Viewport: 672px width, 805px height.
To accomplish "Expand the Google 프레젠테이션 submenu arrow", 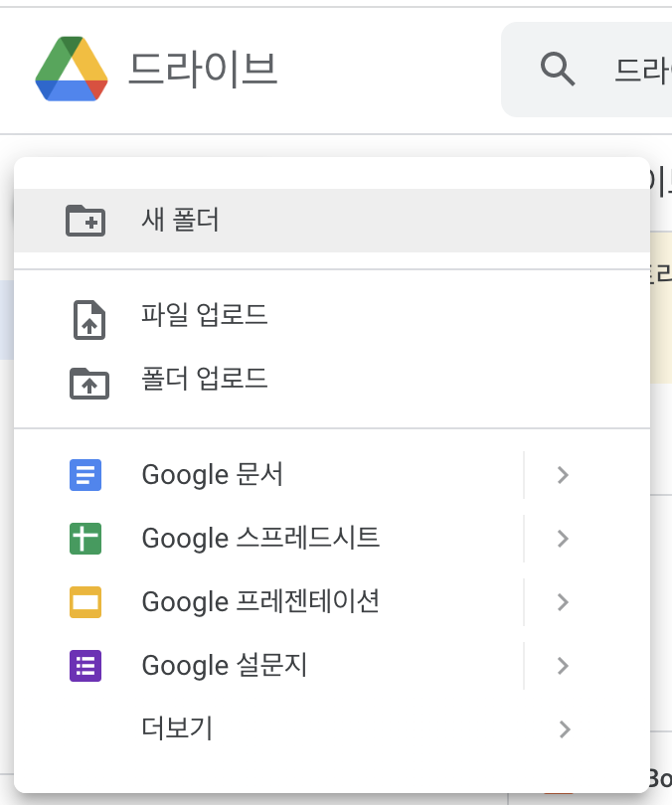I will 564,602.
